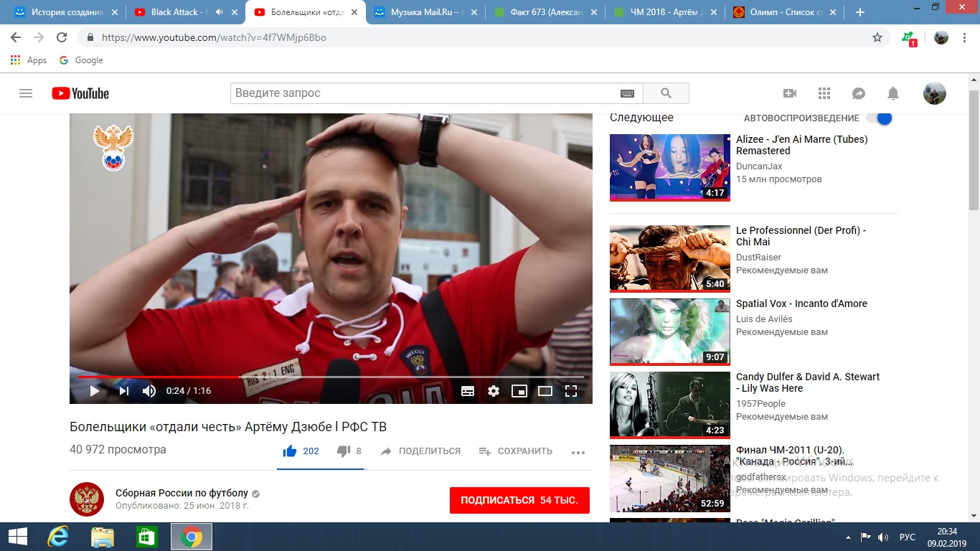Open more actions three-dot menu below video
Viewport: 980px width, 551px height.
click(x=578, y=452)
